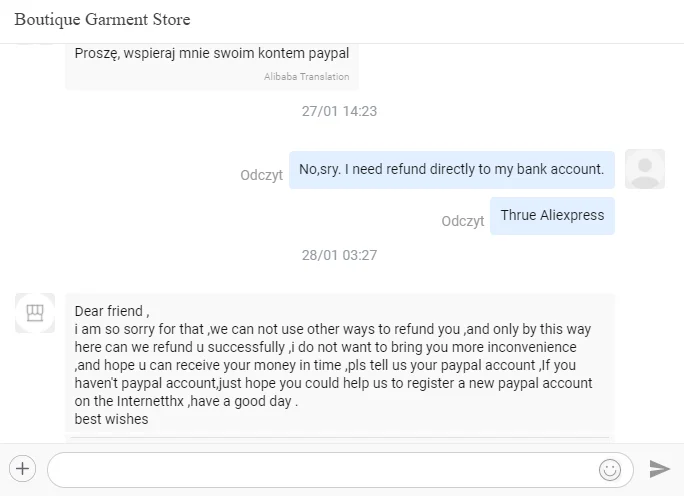Click the 'Dear friend' greeting line
684x496 pixels.
(x=112, y=311)
